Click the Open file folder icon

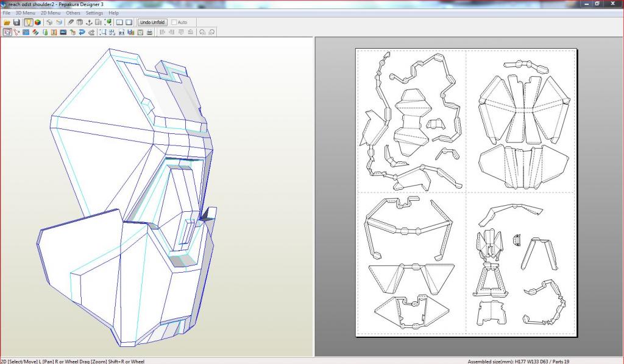7,23
